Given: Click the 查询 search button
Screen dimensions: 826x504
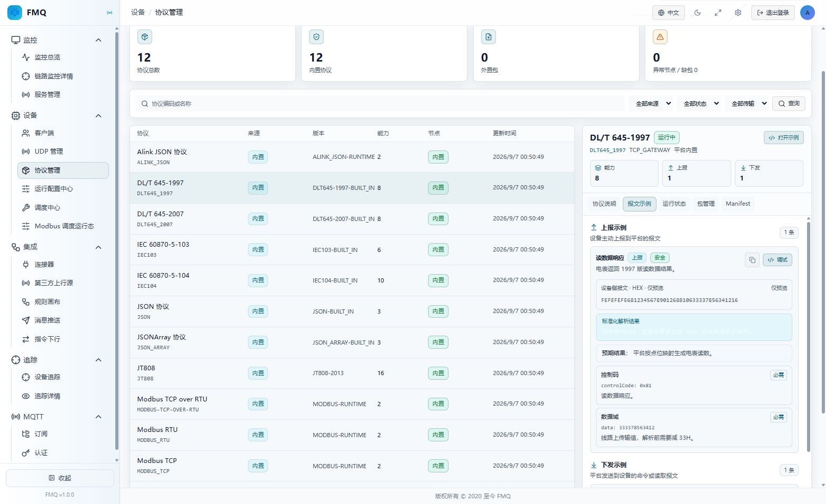Looking at the screenshot, I should coord(789,104).
